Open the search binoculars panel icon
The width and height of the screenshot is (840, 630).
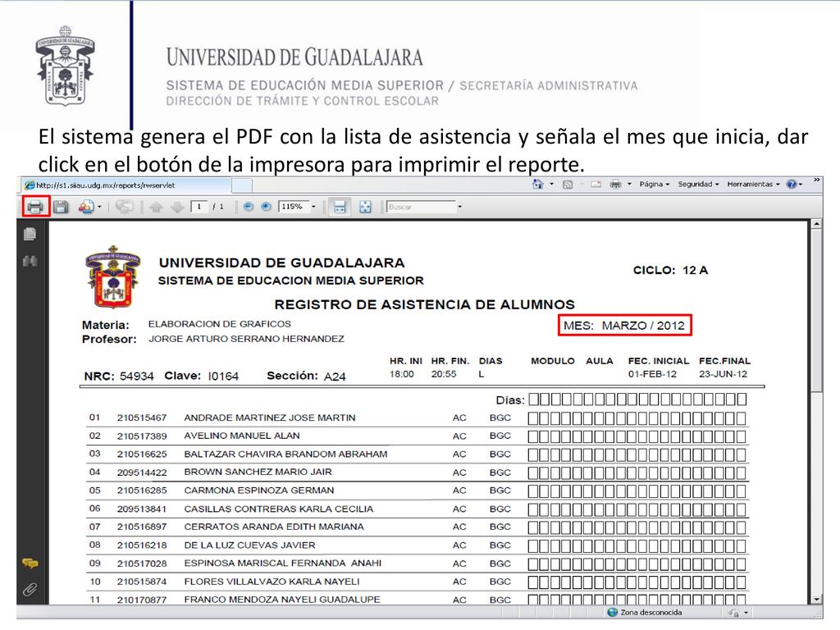coord(30,261)
